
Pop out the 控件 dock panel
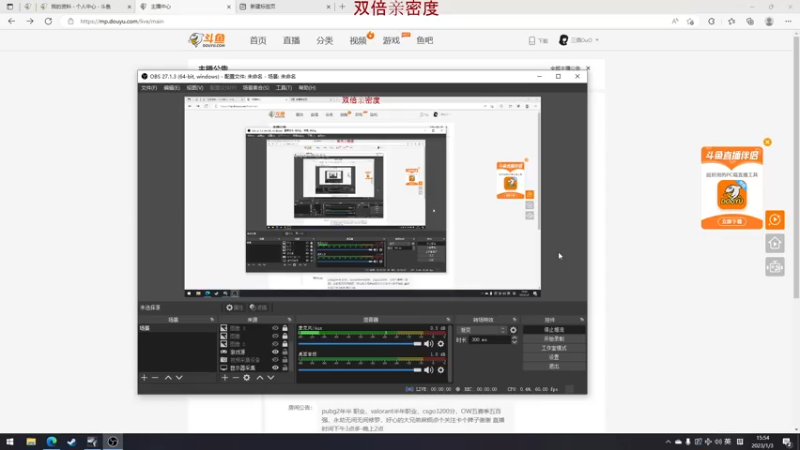coord(582,320)
